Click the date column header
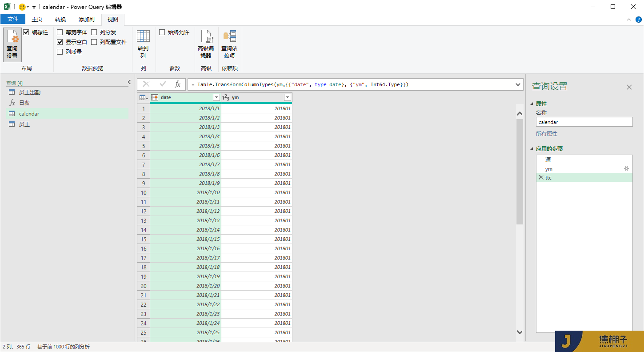Screen dimensions: 644x352 pos(185,97)
